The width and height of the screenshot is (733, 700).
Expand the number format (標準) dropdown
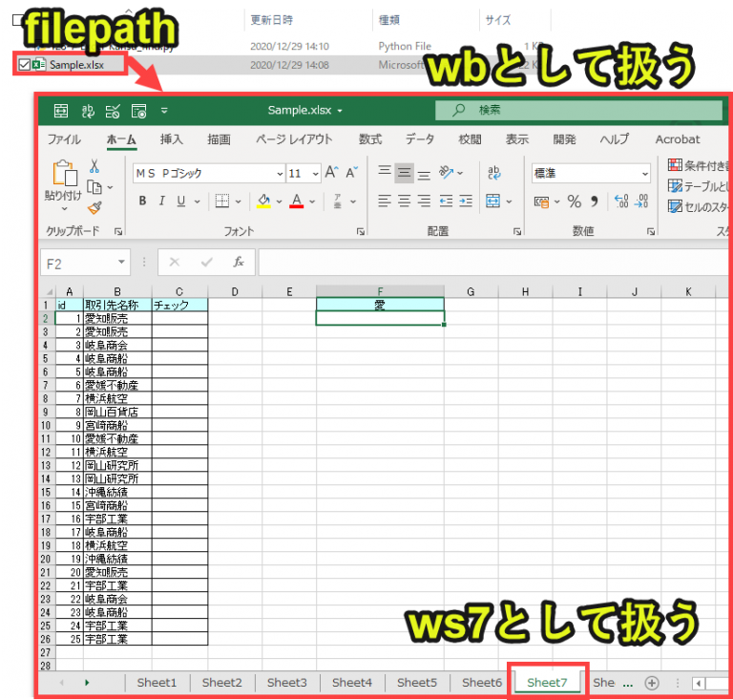coord(645,174)
